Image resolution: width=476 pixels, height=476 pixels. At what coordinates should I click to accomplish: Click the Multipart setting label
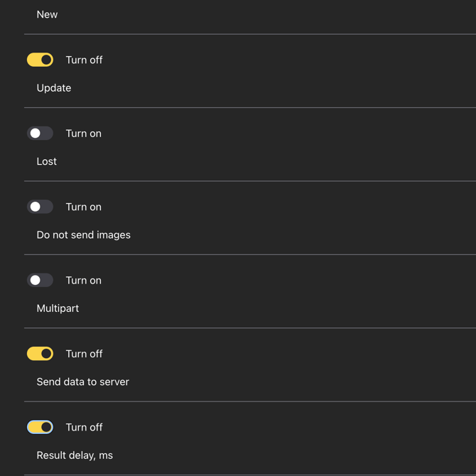[x=58, y=308]
